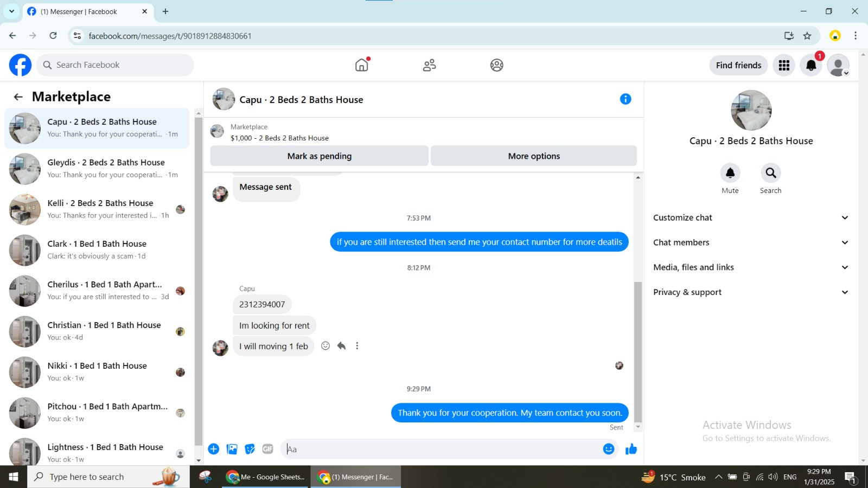Open Chrome's three-dot menu
868x488 pixels.
tap(856, 36)
